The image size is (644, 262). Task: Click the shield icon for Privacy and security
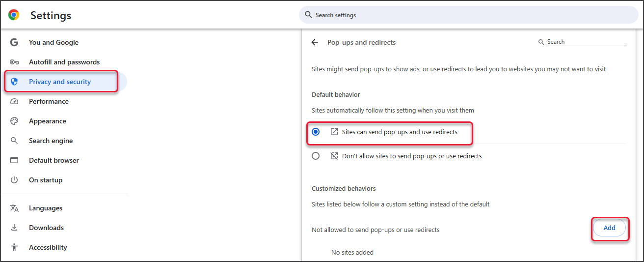point(14,82)
